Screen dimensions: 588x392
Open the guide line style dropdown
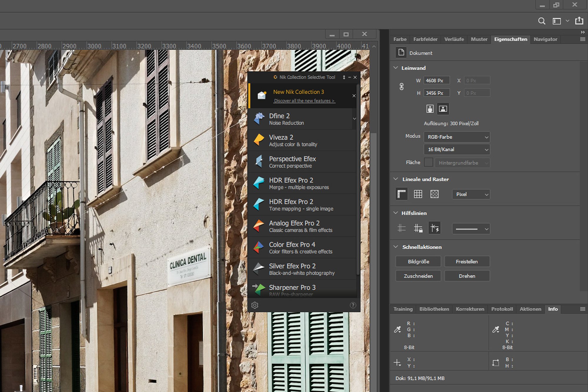coord(471,229)
